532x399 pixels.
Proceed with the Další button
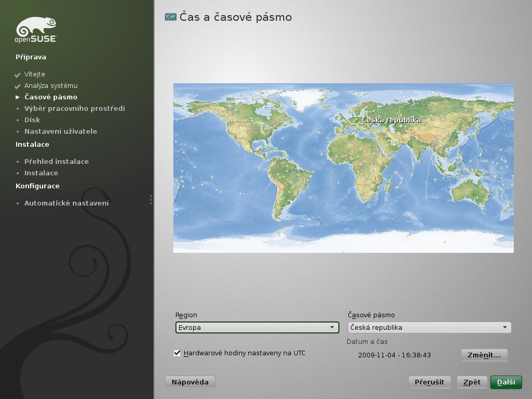pyautogui.click(x=506, y=382)
